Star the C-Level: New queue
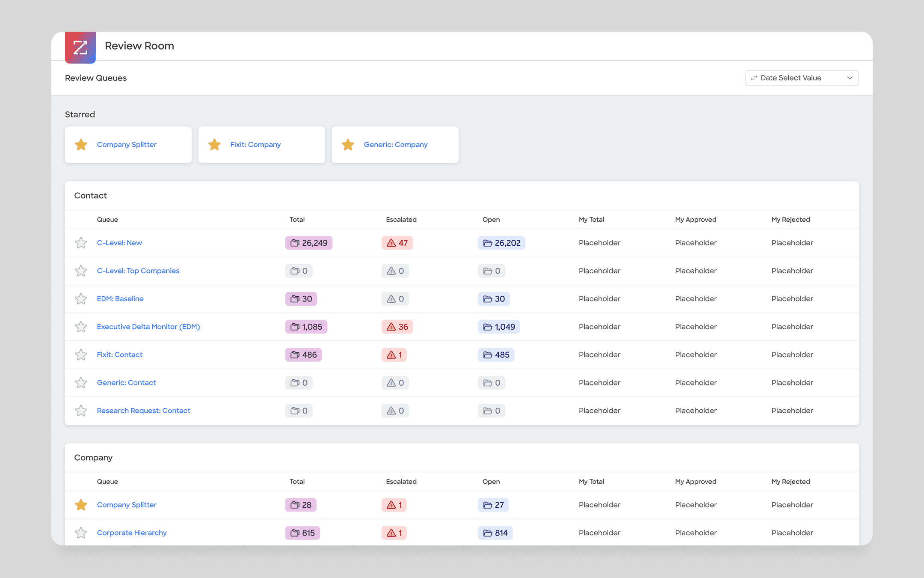924x578 pixels. [x=81, y=243]
